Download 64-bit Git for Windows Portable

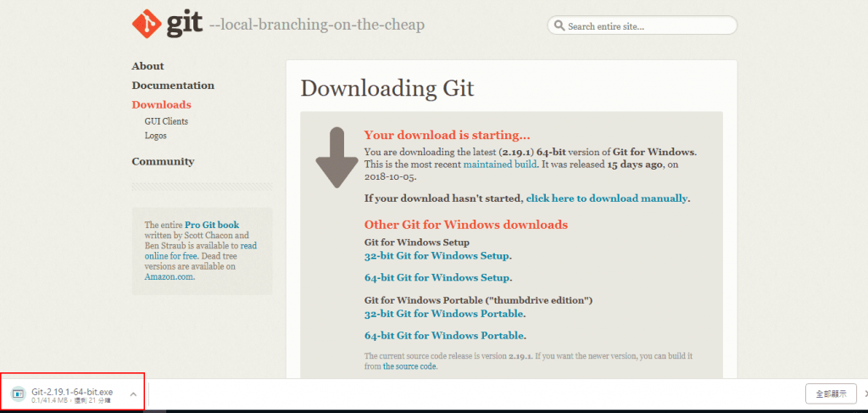[x=444, y=336]
